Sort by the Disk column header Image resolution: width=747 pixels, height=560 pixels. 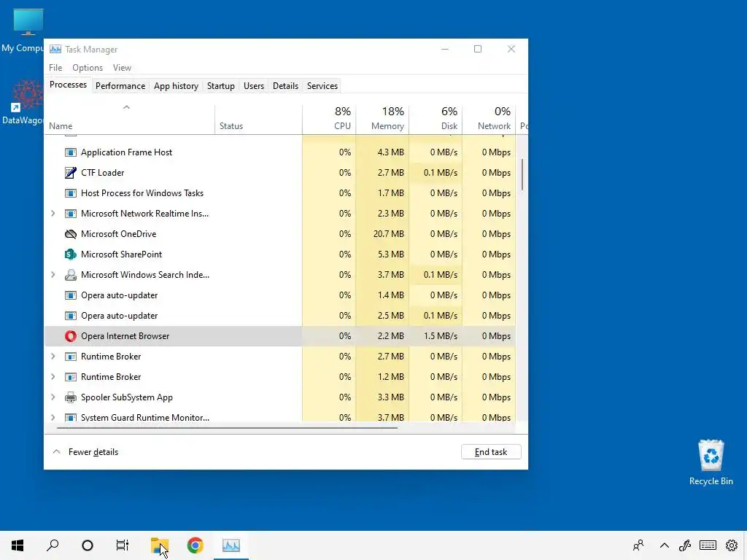coord(436,119)
